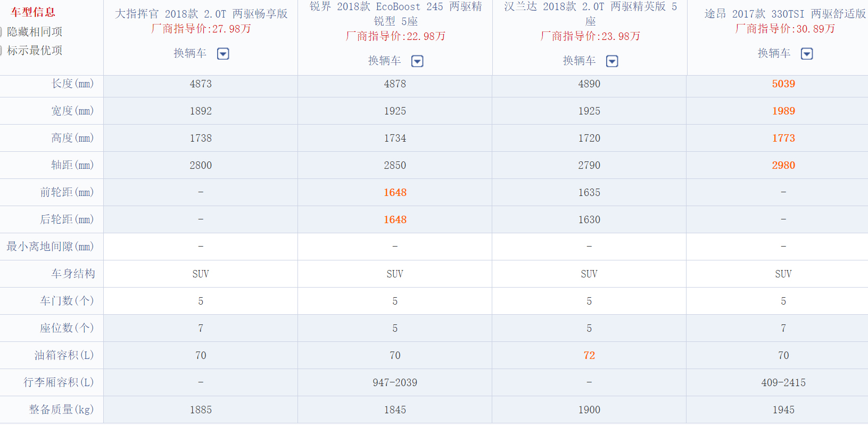Click the height value 1738
The image size is (868, 425).
pyautogui.click(x=201, y=138)
